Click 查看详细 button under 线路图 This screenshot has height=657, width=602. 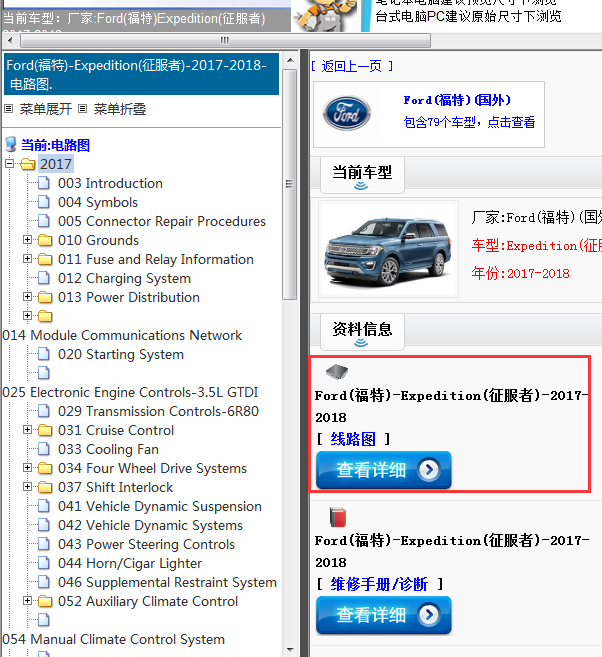coord(383,470)
